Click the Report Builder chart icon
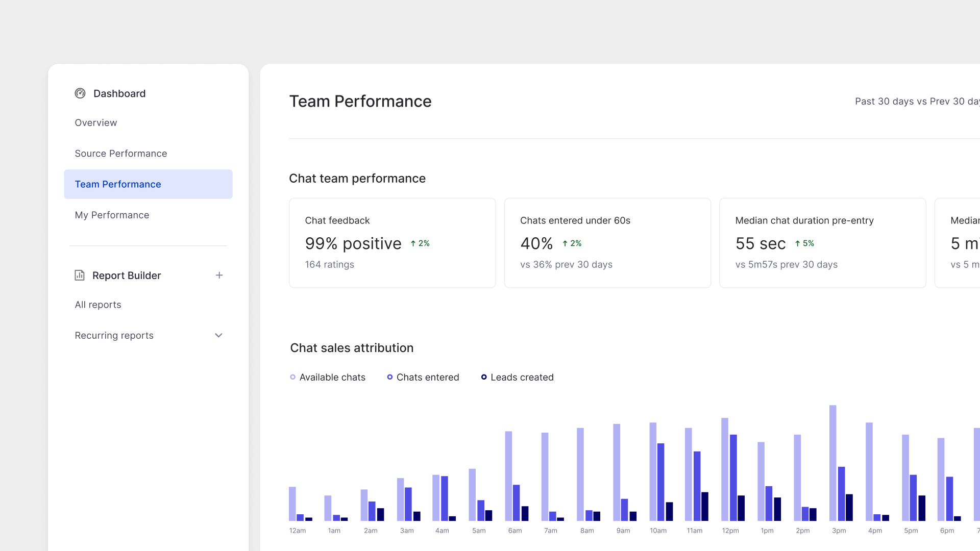980x551 pixels. click(80, 275)
